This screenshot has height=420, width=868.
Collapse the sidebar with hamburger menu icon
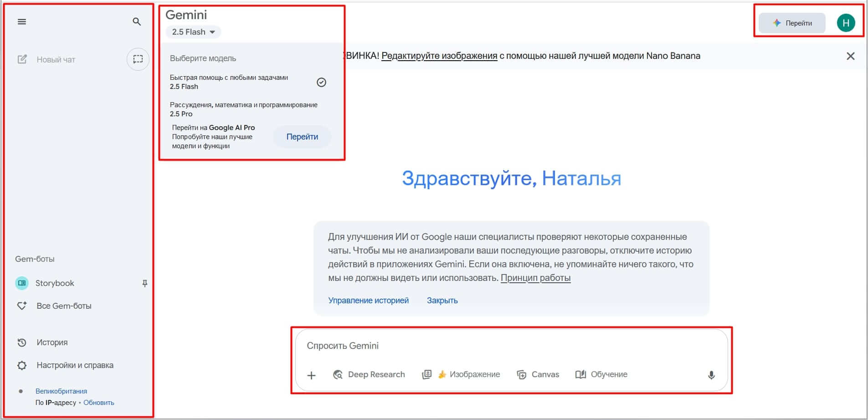click(21, 21)
